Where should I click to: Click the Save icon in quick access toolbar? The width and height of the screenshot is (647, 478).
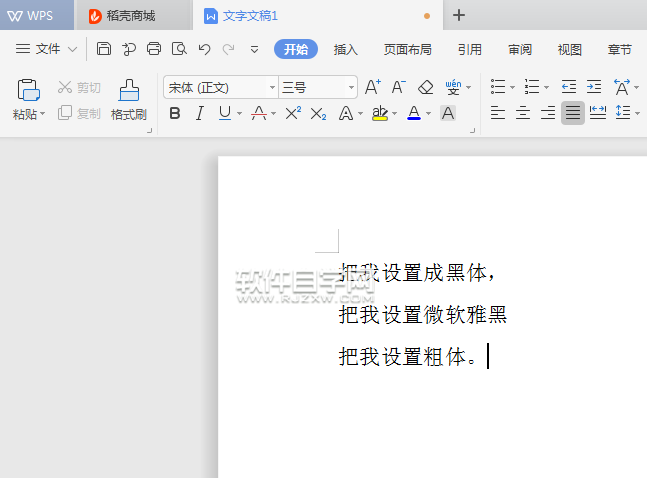(104, 49)
